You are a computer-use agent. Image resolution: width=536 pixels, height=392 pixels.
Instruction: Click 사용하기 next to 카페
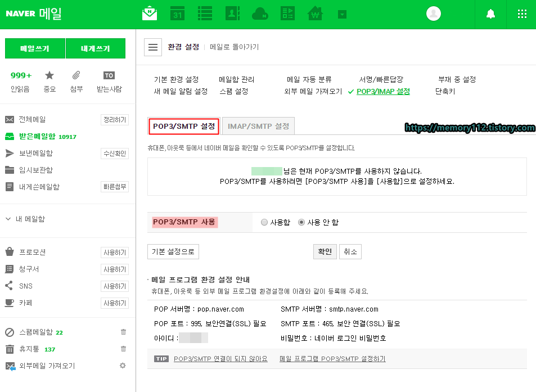[115, 303]
